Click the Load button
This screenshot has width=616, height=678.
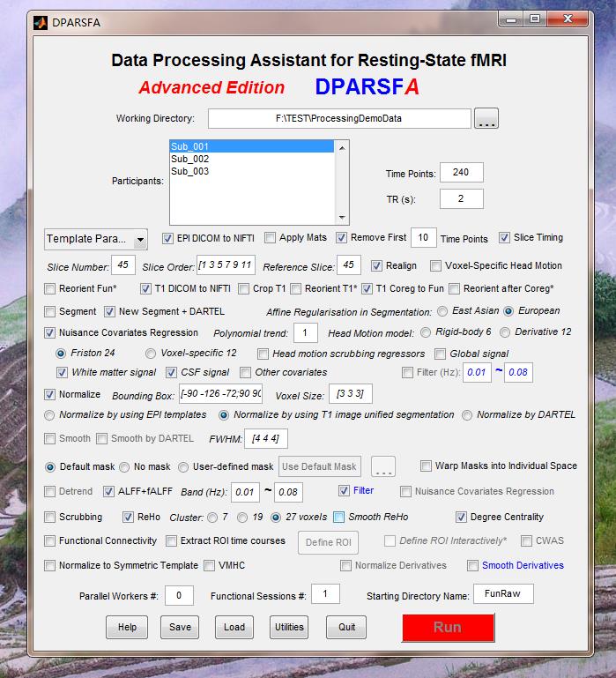pos(234,628)
